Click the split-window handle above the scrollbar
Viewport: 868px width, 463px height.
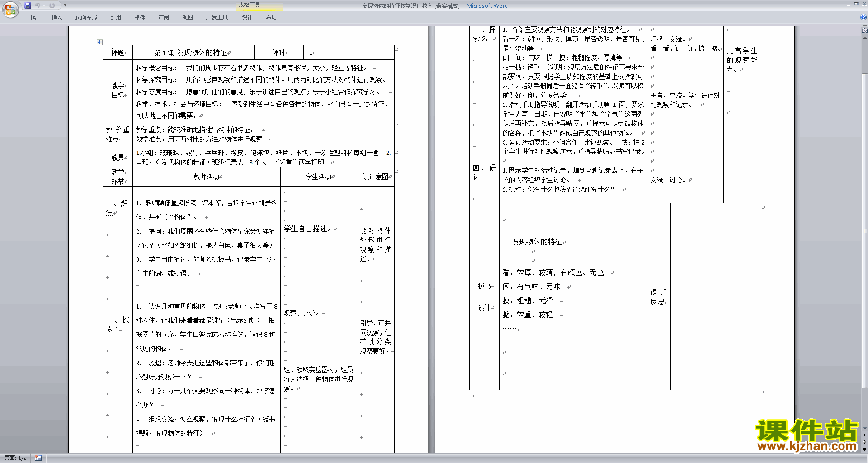click(864, 26)
